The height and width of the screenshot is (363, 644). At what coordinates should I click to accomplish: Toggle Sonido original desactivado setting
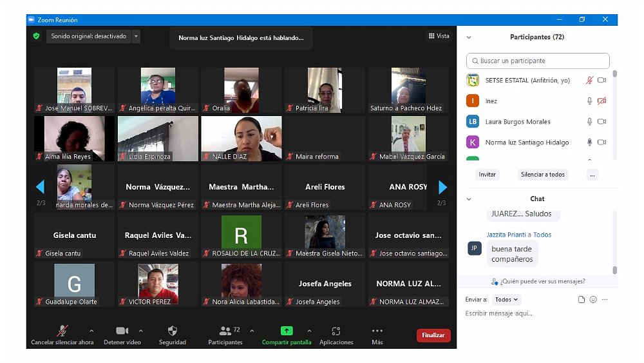89,37
